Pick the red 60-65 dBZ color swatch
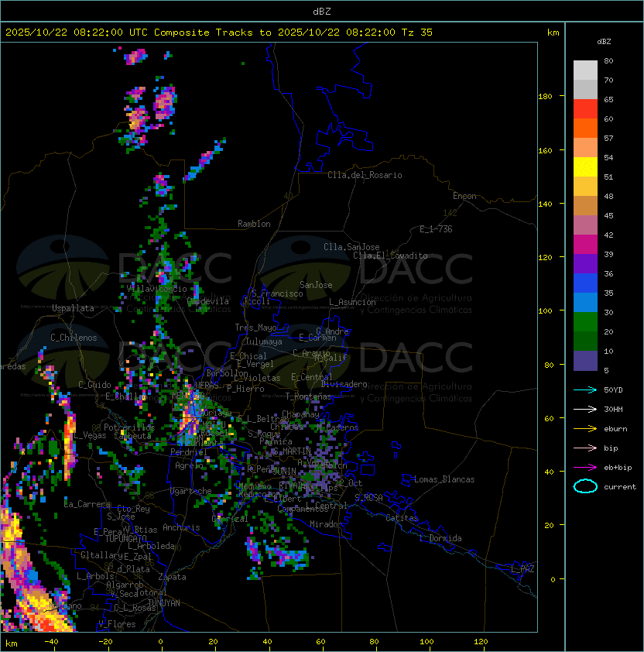 coord(585,109)
